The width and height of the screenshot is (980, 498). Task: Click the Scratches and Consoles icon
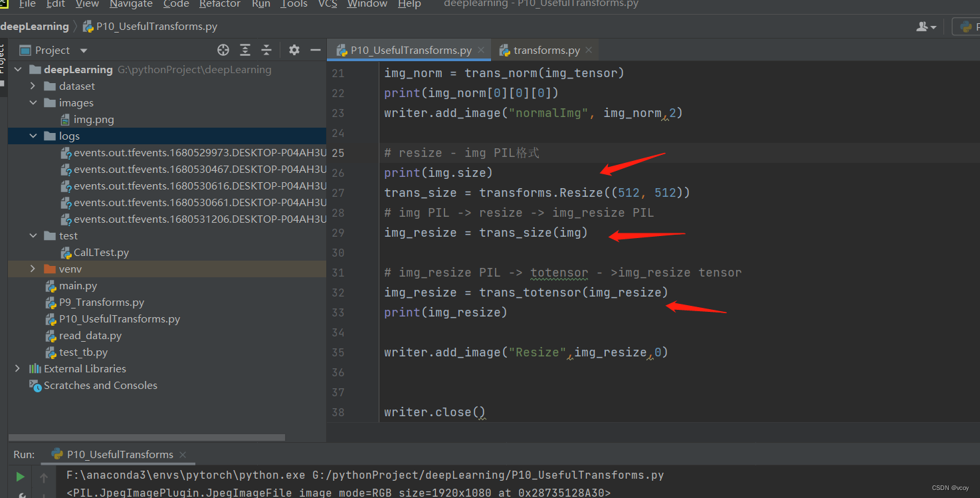click(x=35, y=386)
